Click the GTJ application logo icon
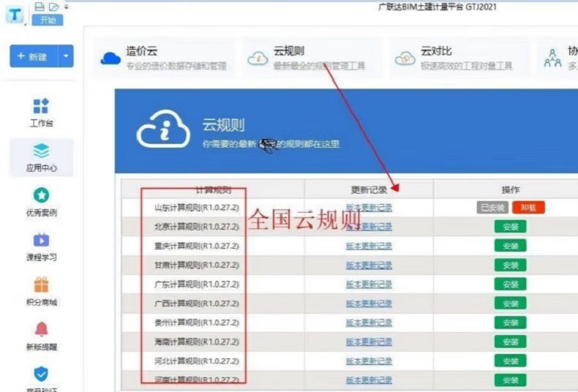 pos(15,13)
